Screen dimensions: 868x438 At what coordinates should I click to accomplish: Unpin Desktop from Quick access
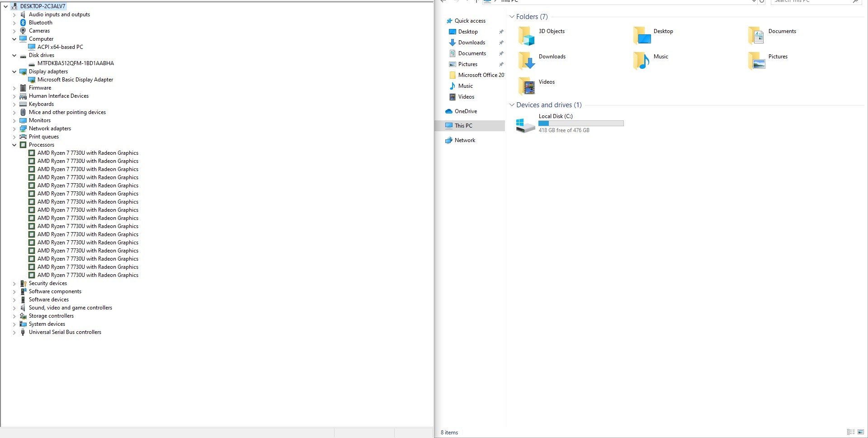click(x=501, y=32)
